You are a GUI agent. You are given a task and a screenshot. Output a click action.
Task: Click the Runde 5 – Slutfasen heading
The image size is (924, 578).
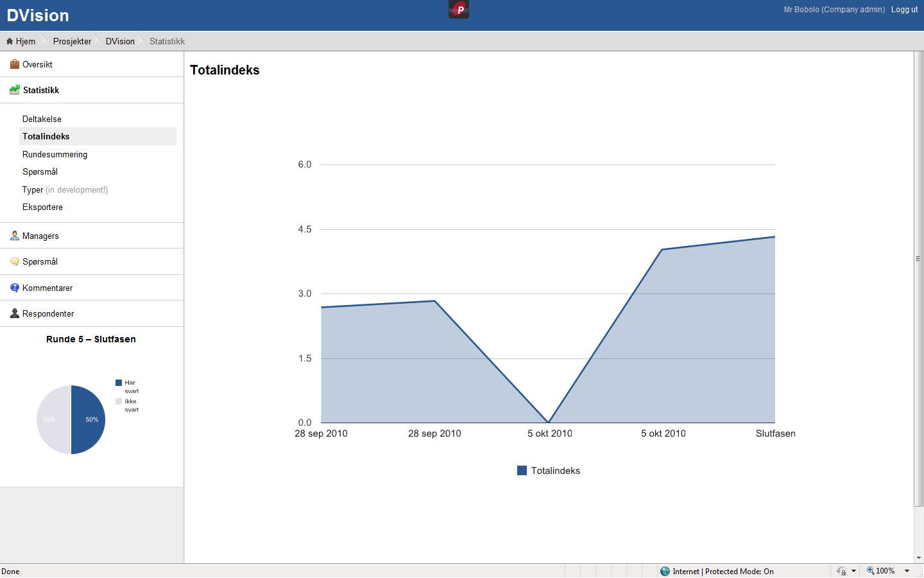(x=91, y=339)
